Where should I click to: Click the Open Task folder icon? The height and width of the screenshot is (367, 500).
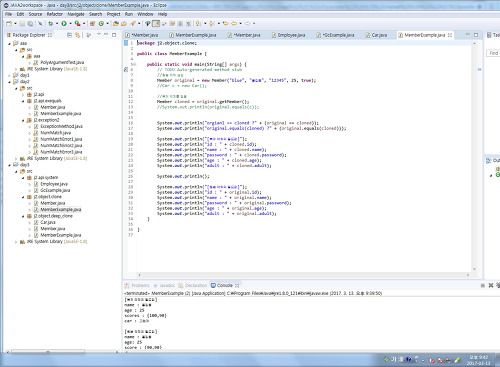[x=124, y=23]
